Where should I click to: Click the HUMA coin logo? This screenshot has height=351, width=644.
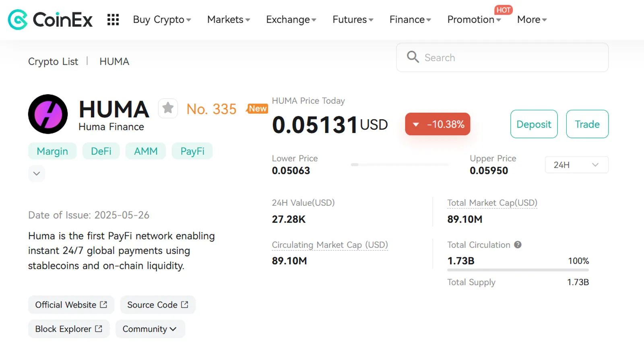[48, 114]
